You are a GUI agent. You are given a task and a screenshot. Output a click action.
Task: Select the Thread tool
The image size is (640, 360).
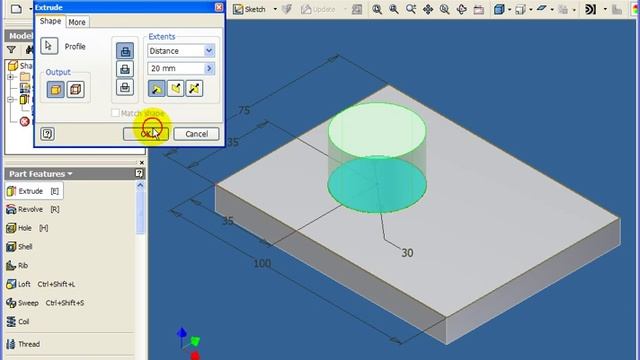coord(23,344)
